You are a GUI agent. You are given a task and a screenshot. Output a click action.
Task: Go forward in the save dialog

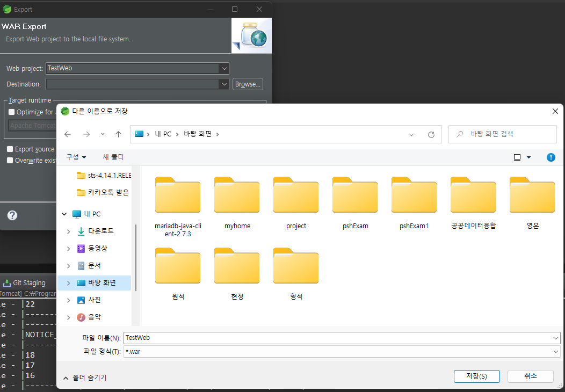point(86,134)
